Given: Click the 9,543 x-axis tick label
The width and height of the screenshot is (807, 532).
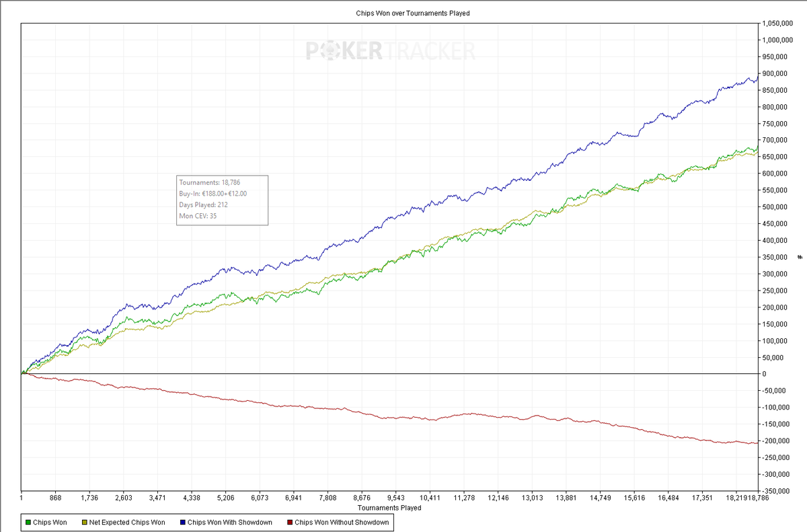Looking at the screenshot, I should pyautogui.click(x=396, y=498).
